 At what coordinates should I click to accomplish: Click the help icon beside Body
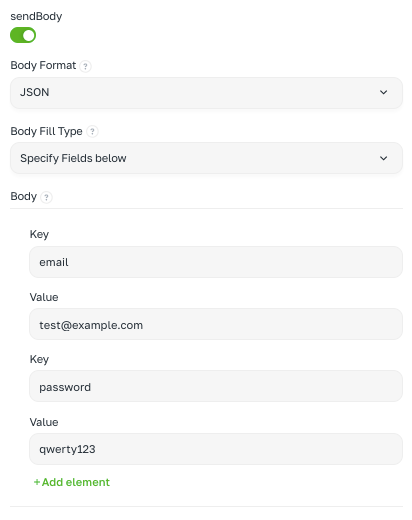coord(46,197)
